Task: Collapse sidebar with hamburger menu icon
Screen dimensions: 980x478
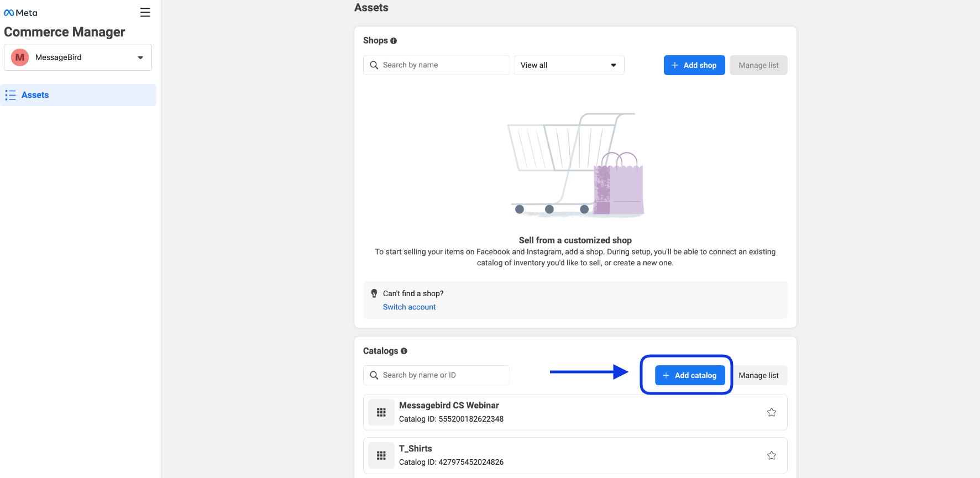Action: click(145, 13)
